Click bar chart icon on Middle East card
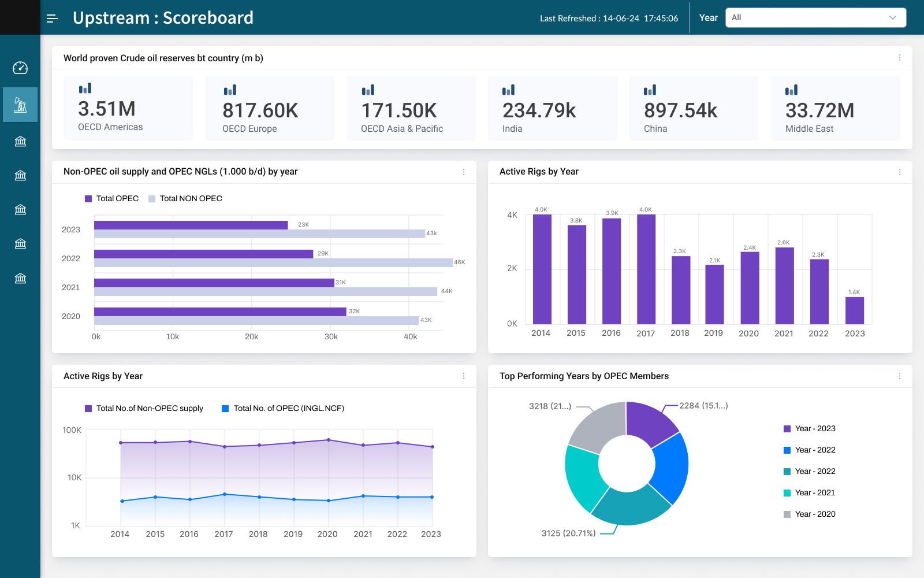924x578 pixels. coord(791,90)
